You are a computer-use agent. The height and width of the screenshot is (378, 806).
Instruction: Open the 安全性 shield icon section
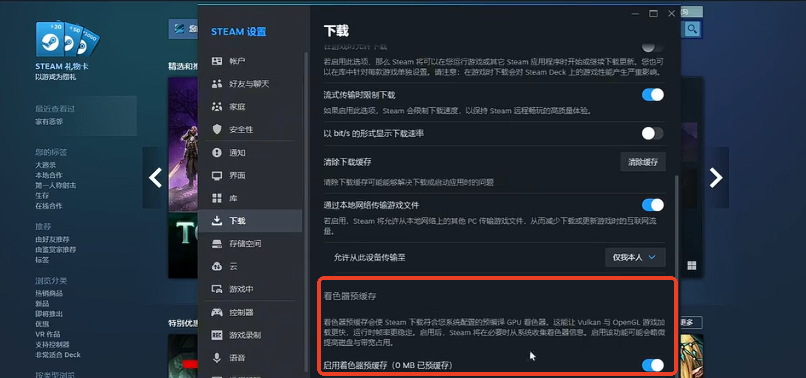(217, 130)
